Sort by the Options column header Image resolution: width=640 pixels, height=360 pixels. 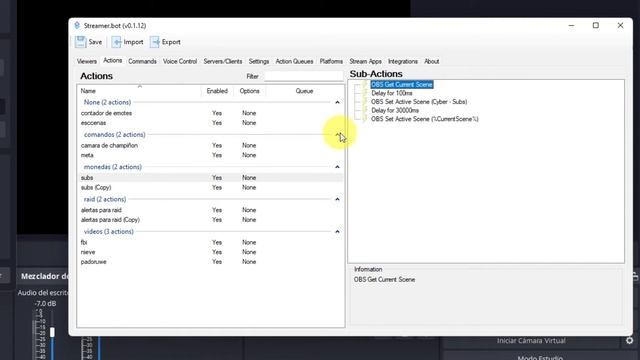(249, 91)
